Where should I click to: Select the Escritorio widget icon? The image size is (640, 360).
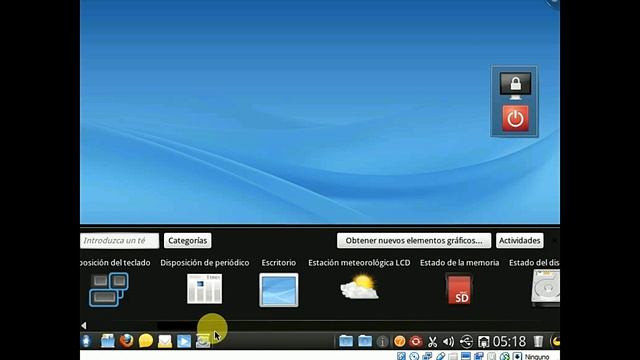tap(279, 290)
